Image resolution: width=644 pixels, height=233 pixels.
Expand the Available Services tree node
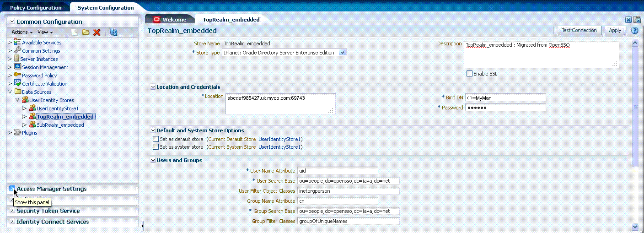pyautogui.click(x=10, y=42)
